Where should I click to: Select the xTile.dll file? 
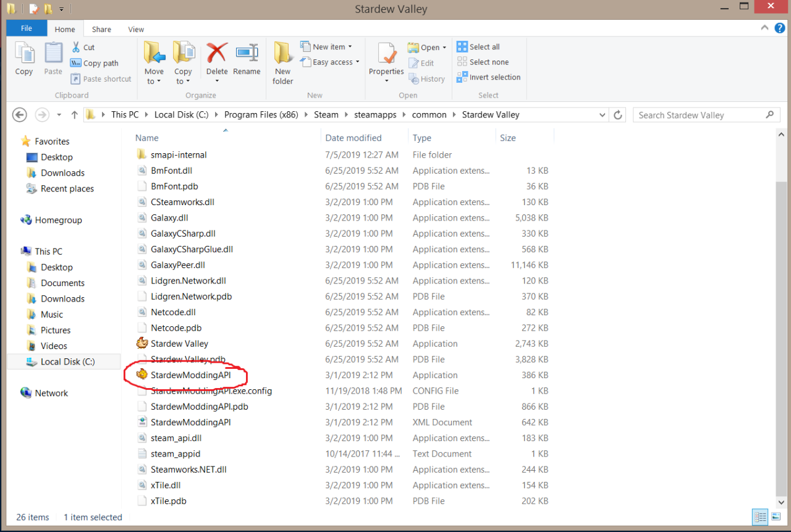coord(166,485)
